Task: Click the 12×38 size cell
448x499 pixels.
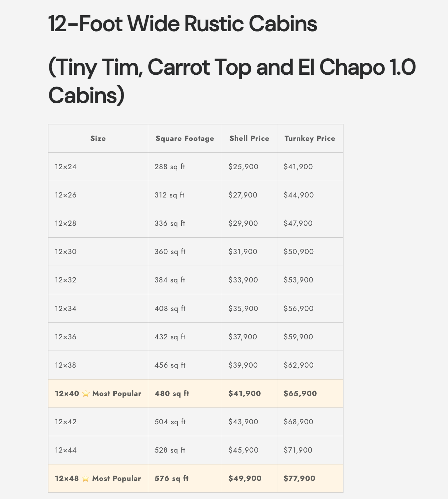Action: tap(66, 365)
